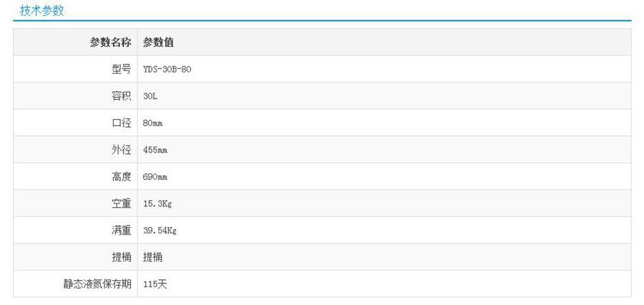This screenshot has width=644, height=305.
Task: Select the 参数值 column header
Action: coord(158,43)
